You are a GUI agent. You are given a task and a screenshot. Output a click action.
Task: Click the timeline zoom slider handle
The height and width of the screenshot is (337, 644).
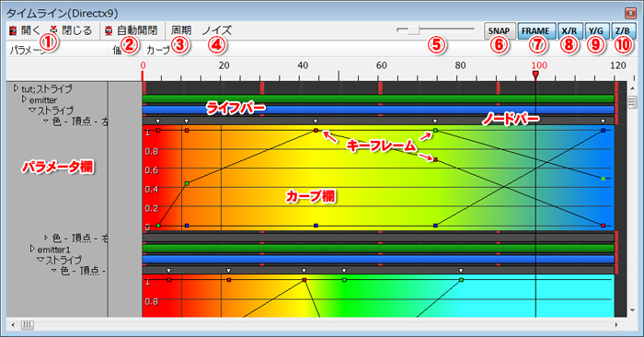point(414,30)
